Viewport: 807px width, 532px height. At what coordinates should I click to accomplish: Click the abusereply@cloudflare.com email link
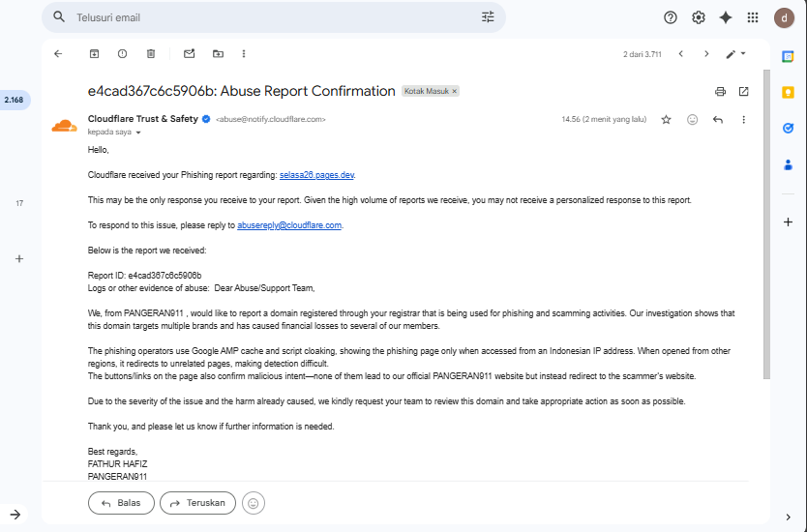(x=288, y=225)
